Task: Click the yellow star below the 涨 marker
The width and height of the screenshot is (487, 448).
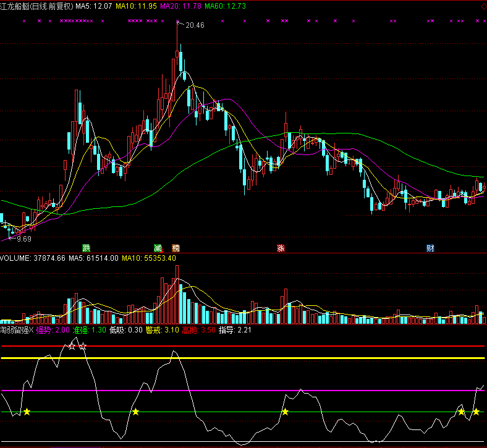Action: click(285, 412)
